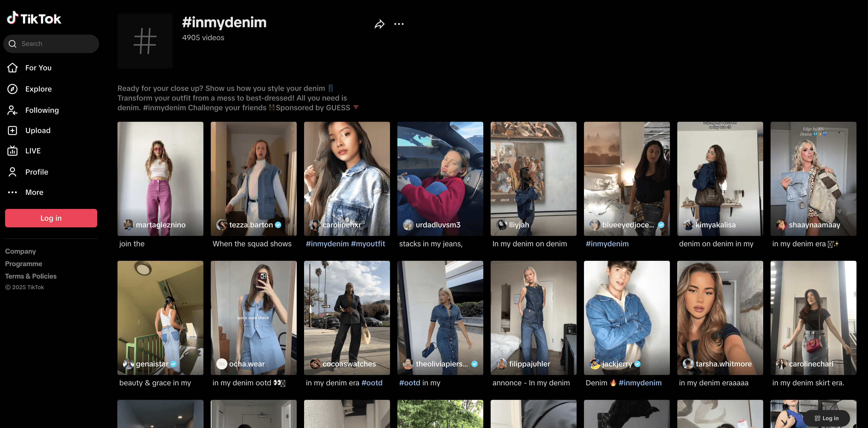Go to the For You feed
Viewport: 868px width, 428px height.
click(x=38, y=68)
